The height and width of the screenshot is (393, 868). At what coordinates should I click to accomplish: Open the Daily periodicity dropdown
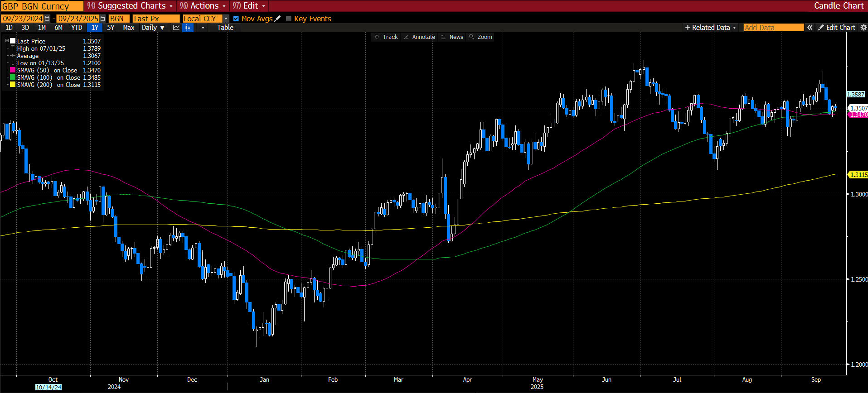click(153, 28)
